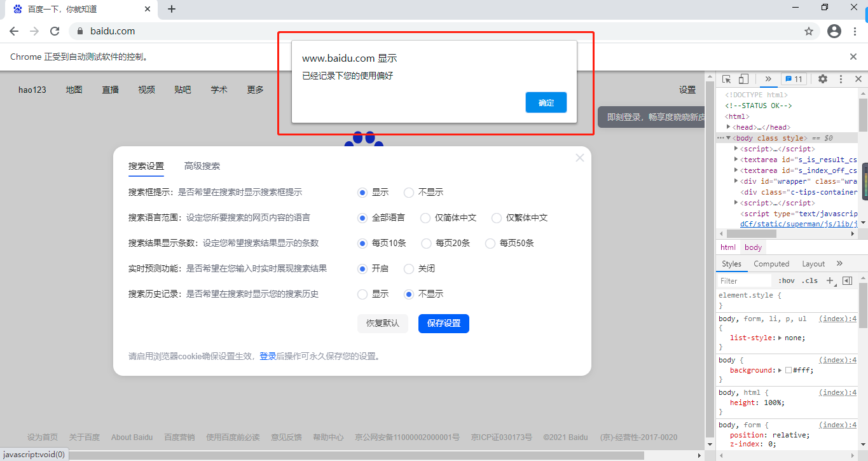Close the DevTools panel
Image resolution: width=868 pixels, height=461 pixels.
pos(858,79)
